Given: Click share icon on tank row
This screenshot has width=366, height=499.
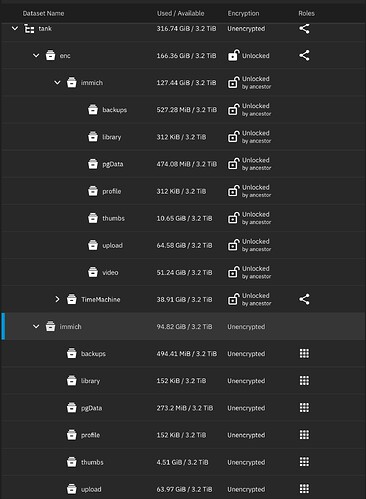Looking at the screenshot, I should (304, 29).
